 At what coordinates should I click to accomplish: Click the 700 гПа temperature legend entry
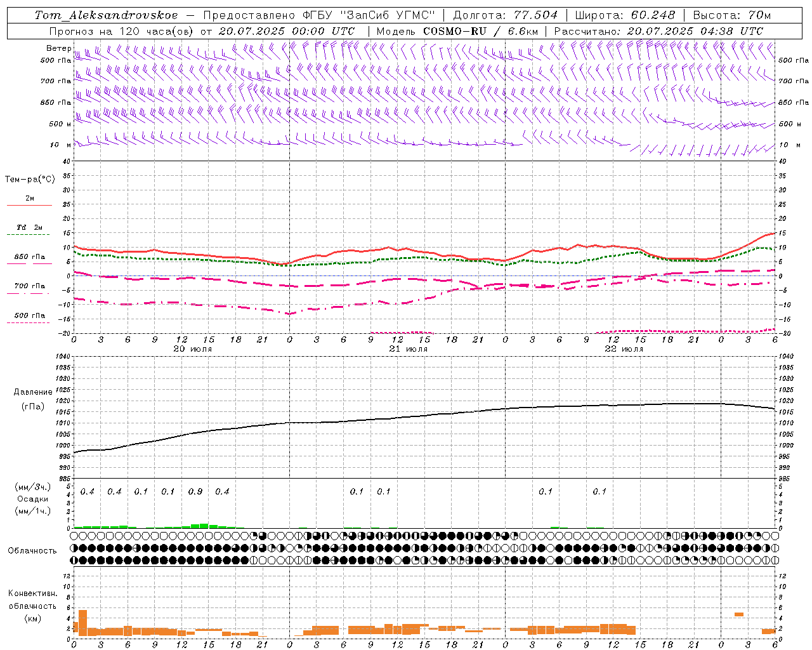(x=30, y=286)
